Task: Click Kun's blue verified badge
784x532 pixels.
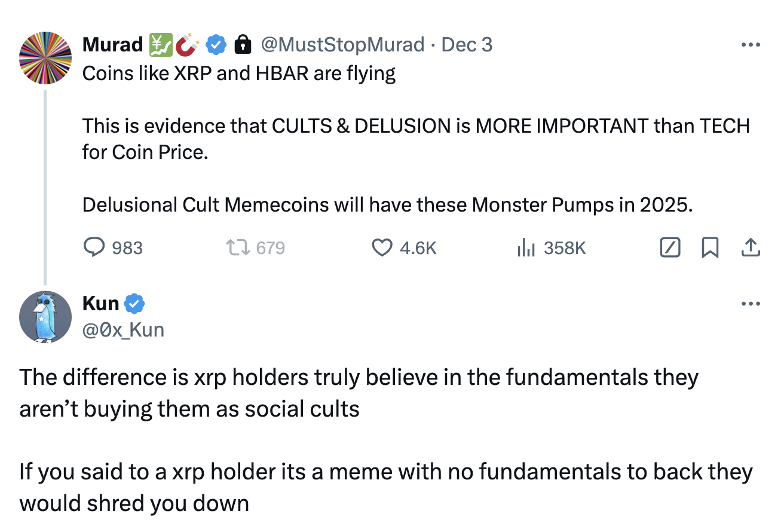Action: click(134, 303)
